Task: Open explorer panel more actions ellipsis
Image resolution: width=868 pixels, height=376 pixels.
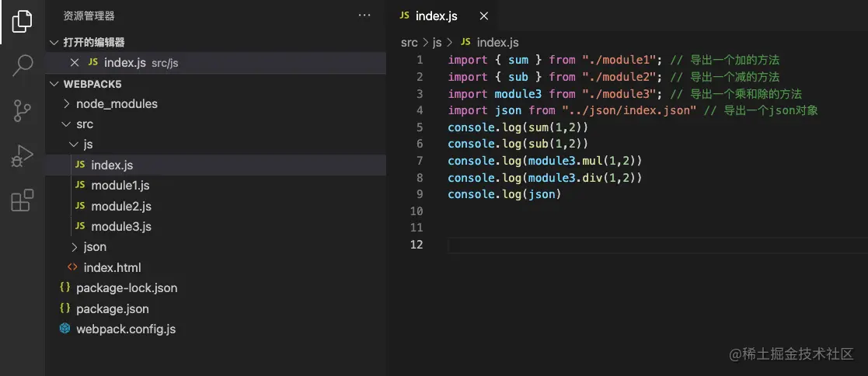Action: tap(364, 16)
